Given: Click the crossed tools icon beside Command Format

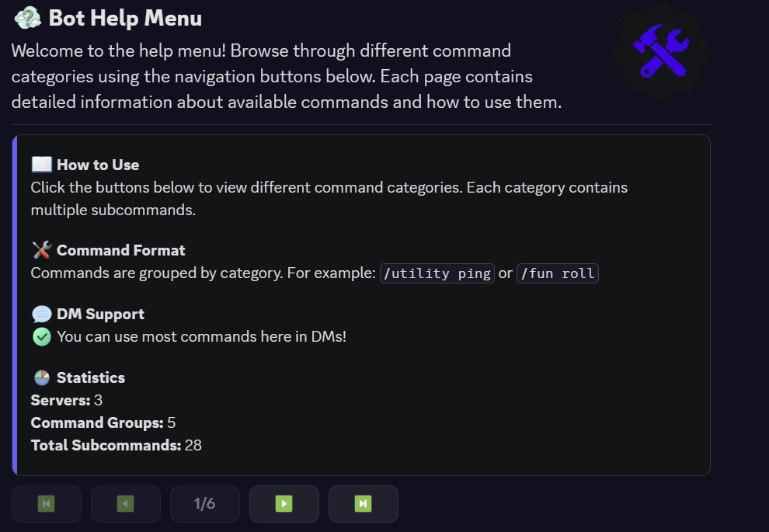Looking at the screenshot, I should coord(40,249).
